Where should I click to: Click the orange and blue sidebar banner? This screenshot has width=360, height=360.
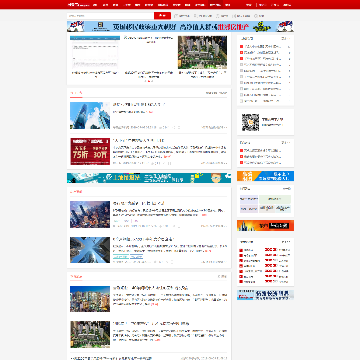[x=265, y=176]
